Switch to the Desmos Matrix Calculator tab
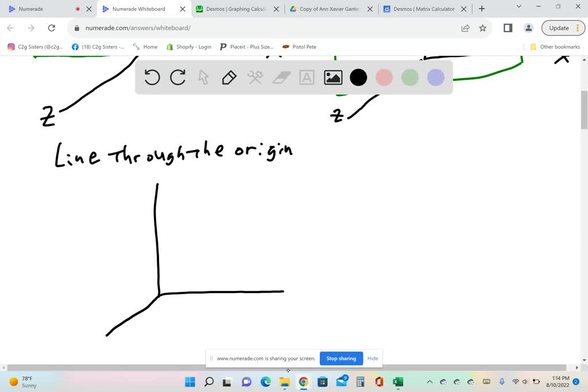 pyautogui.click(x=421, y=9)
